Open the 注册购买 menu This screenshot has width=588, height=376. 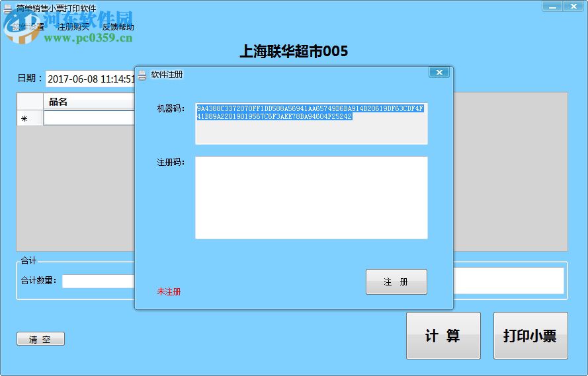73,27
